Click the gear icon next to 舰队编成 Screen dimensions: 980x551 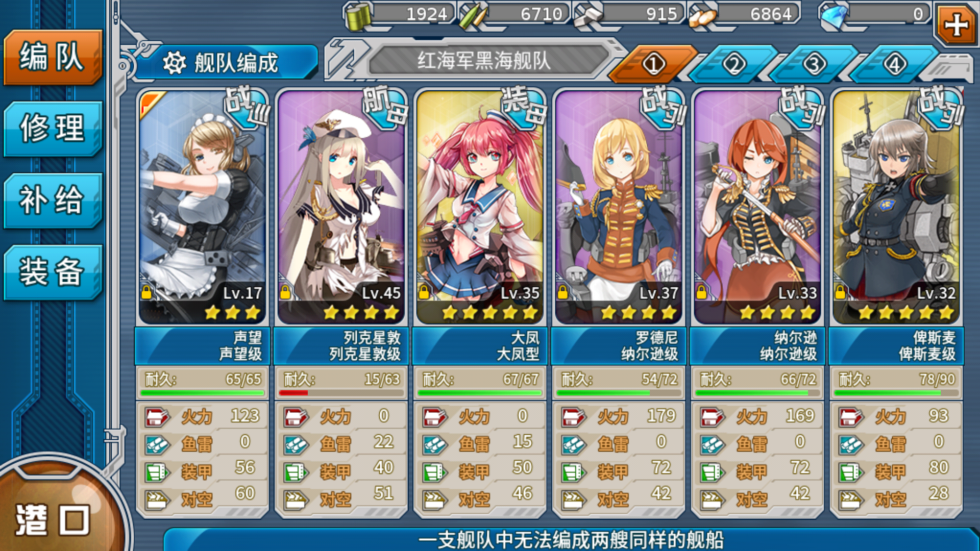174,63
